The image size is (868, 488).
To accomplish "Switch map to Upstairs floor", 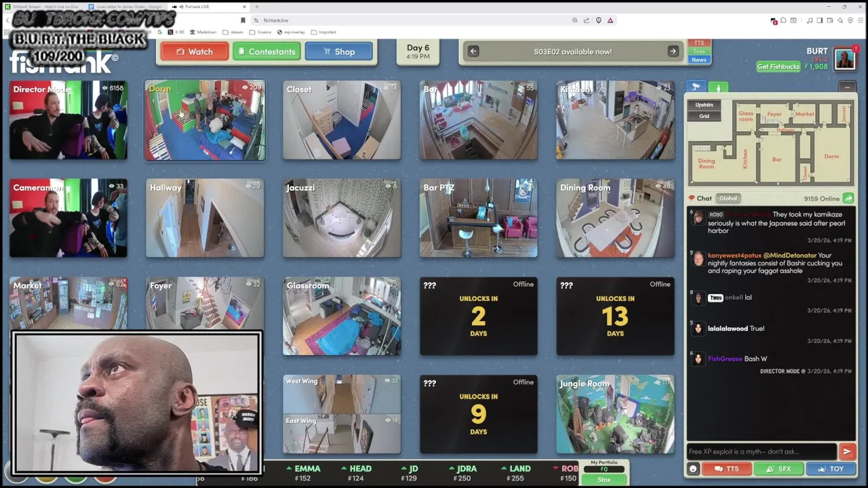I will tap(704, 105).
